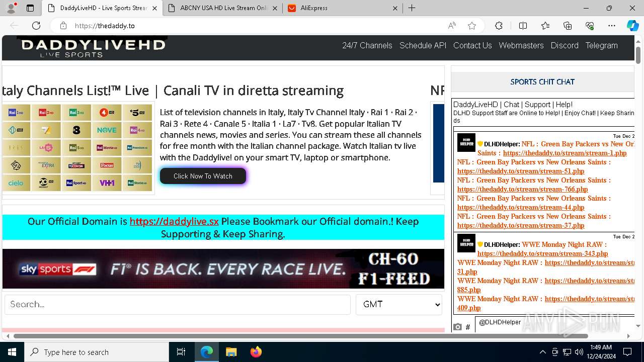Switch to the AliExpress tab
Viewport: 644px width, 362px height.
click(342, 8)
